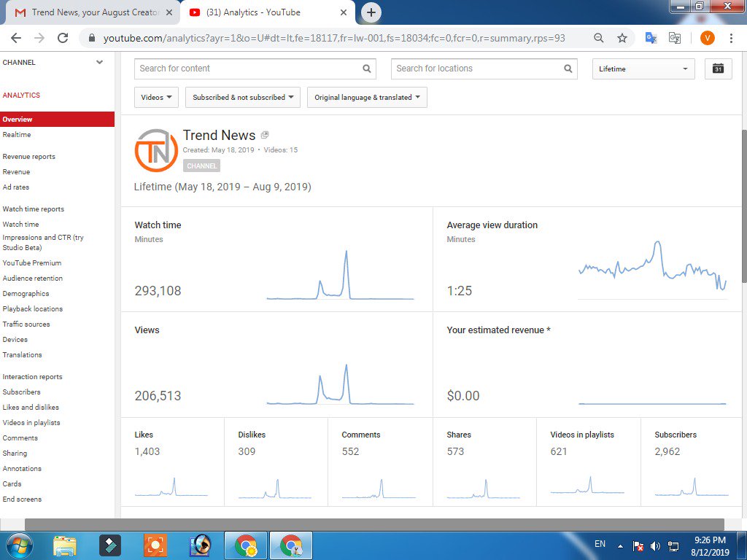Open a new browser tab
This screenshot has width=747, height=560.
[371, 12]
